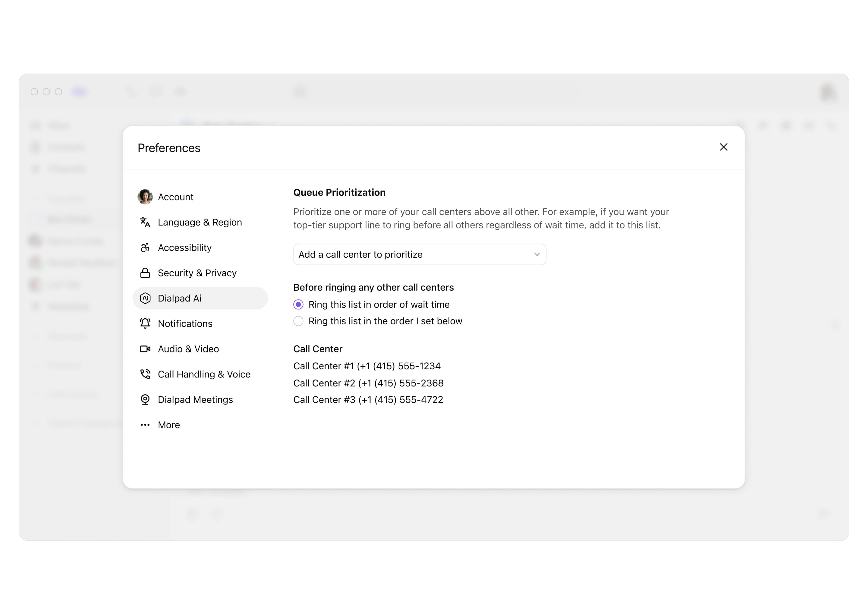Screen dimensions: 868x615
Task: Click the Notifications bell icon
Action: point(145,323)
